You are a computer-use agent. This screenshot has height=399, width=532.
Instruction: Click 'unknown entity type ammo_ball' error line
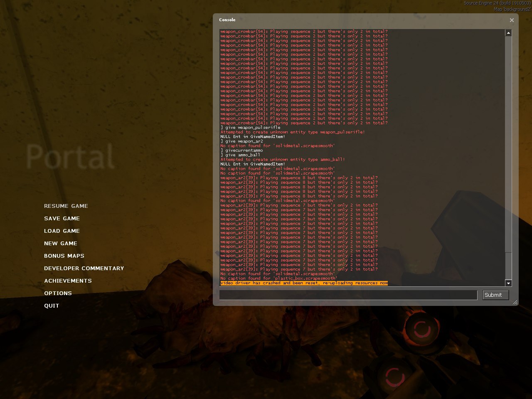point(283,160)
